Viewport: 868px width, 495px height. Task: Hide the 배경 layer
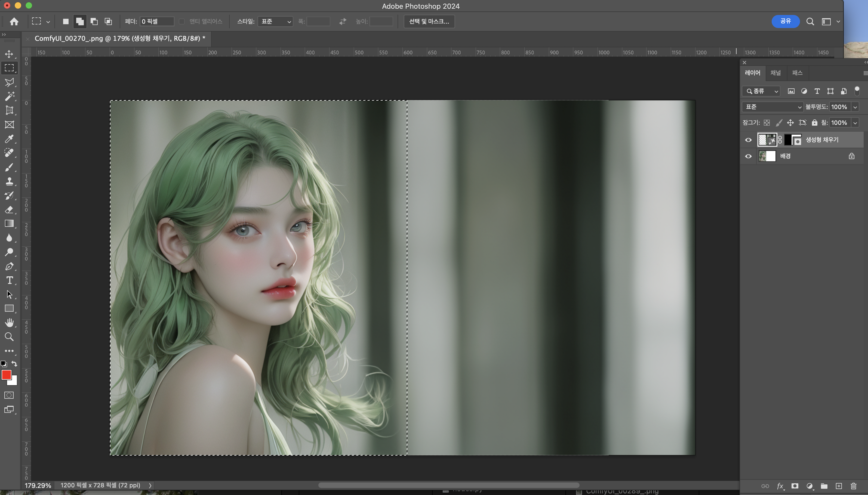(748, 156)
